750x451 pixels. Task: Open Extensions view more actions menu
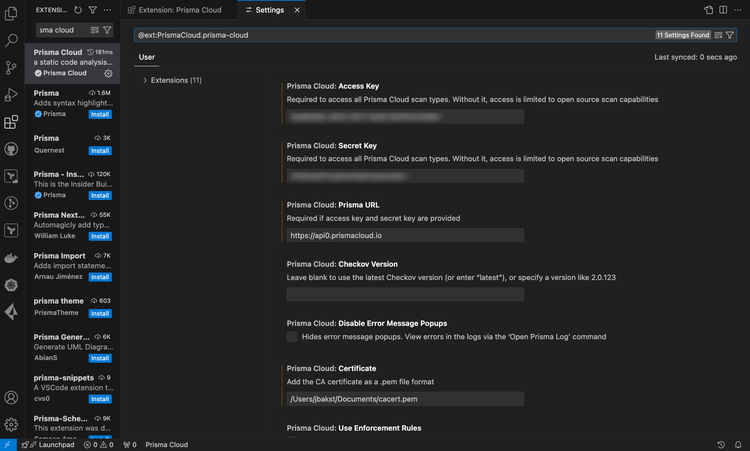[x=108, y=10]
